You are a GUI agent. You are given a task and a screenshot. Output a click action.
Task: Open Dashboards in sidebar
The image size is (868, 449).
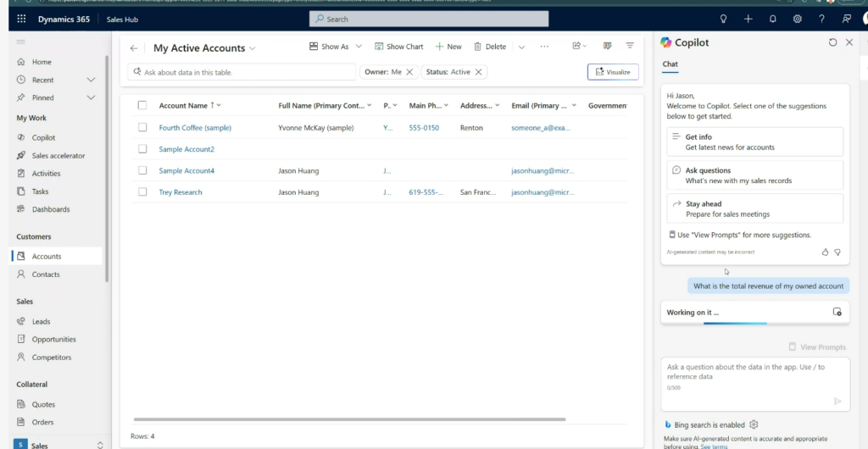(x=50, y=209)
